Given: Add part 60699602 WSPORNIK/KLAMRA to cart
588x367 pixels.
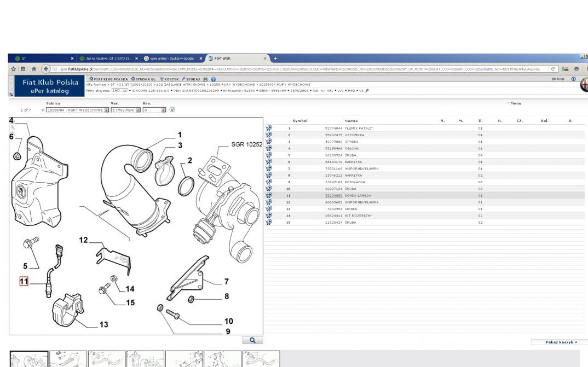Looking at the screenshot, I should (x=269, y=202).
